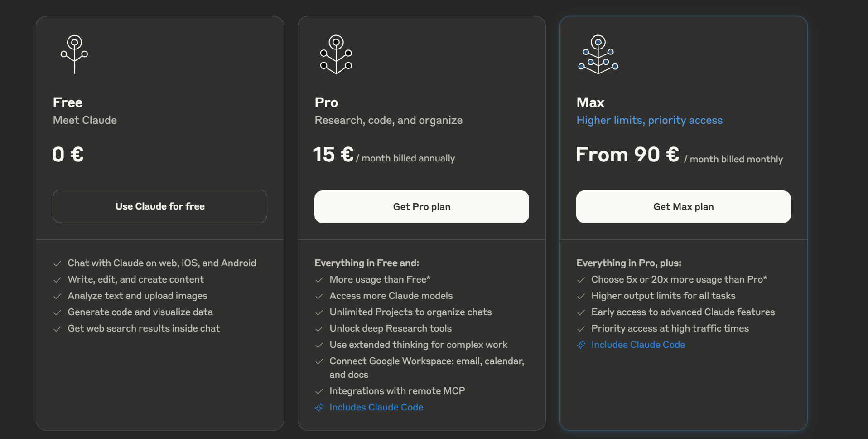Click the Free plan sprout icon

(74, 54)
